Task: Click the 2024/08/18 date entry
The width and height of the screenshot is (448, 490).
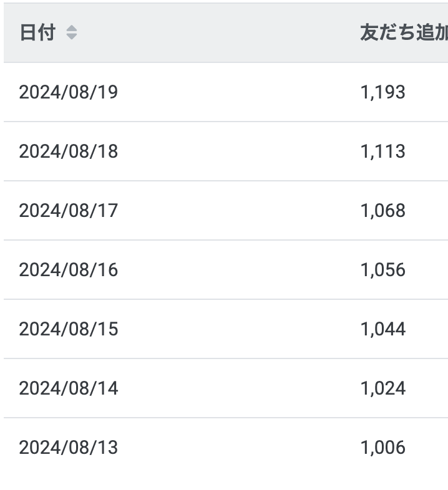Action: coord(68,151)
